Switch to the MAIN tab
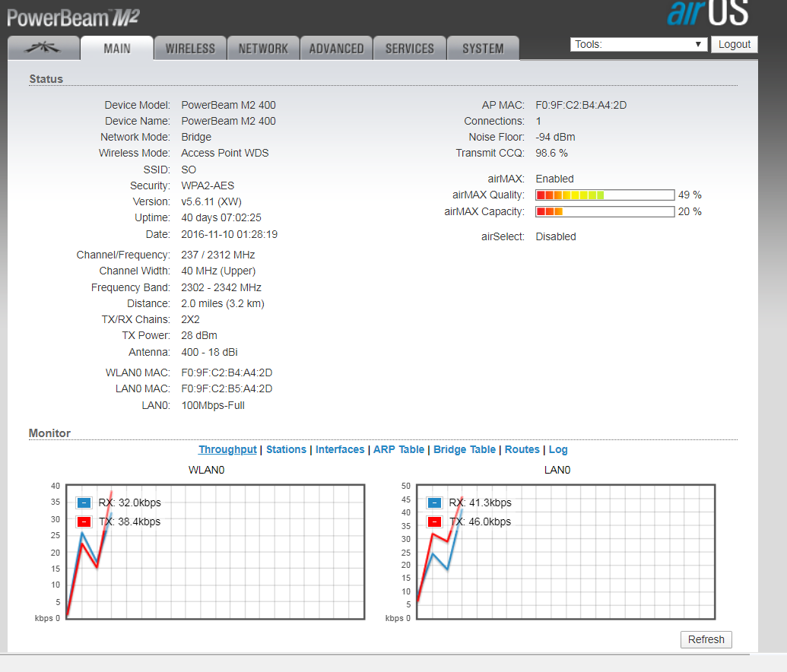 tap(117, 48)
